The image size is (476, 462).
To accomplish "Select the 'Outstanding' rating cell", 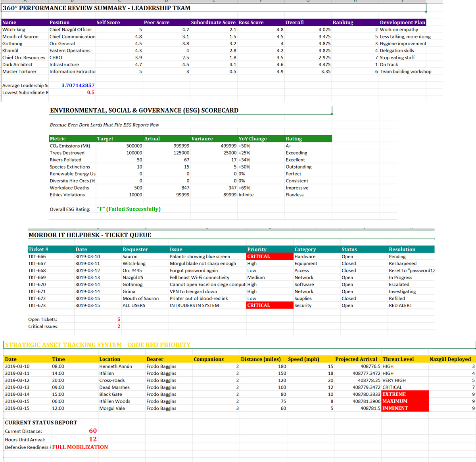I will (308, 167).
